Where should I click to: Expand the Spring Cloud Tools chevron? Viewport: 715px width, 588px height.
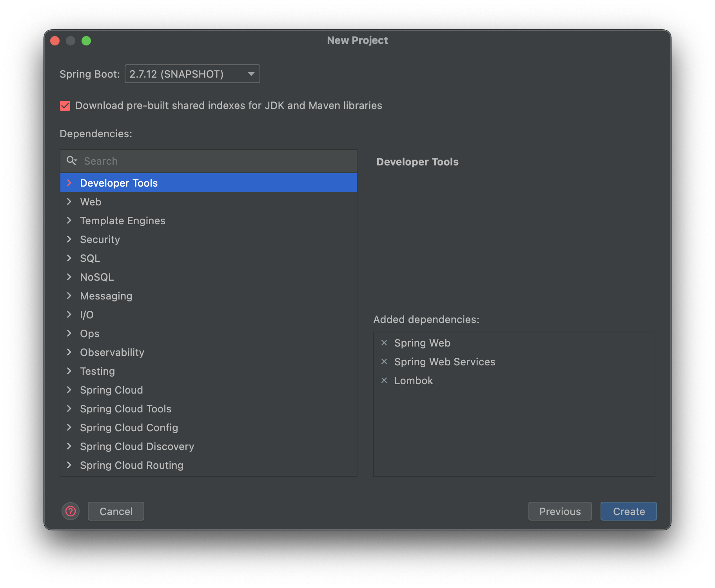(x=69, y=408)
